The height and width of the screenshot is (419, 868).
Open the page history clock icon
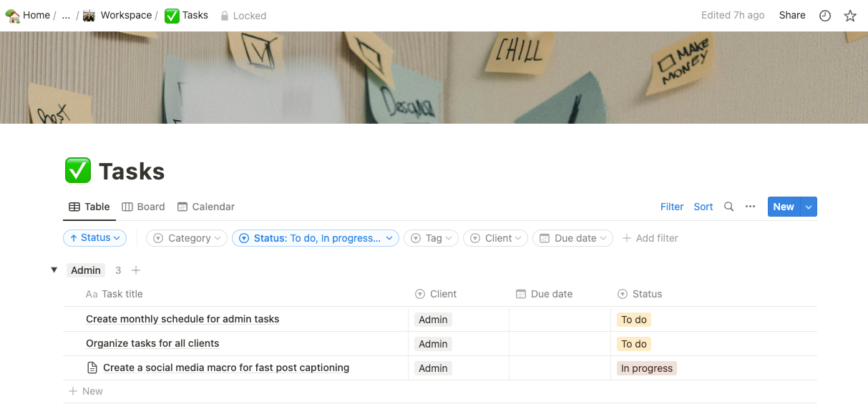(x=825, y=16)
